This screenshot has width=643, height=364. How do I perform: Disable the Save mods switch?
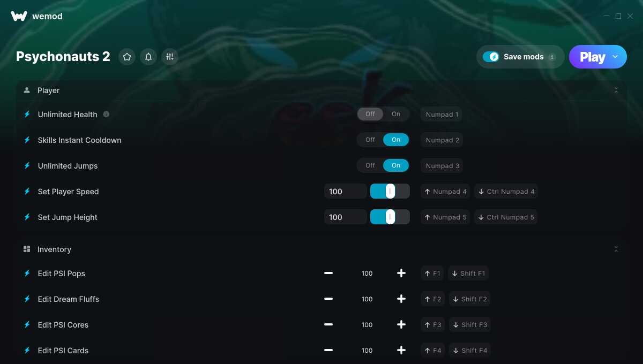click(491, 57)
